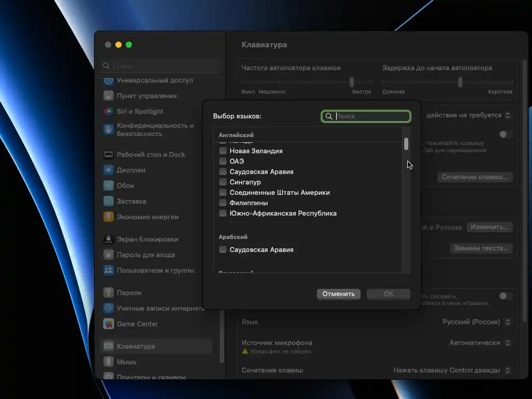Click the Дисплеи sun icon

[109, 170]
